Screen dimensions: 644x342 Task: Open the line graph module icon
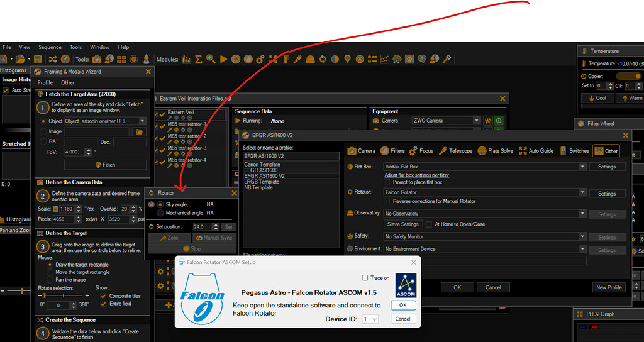click(x=384, y=59)
